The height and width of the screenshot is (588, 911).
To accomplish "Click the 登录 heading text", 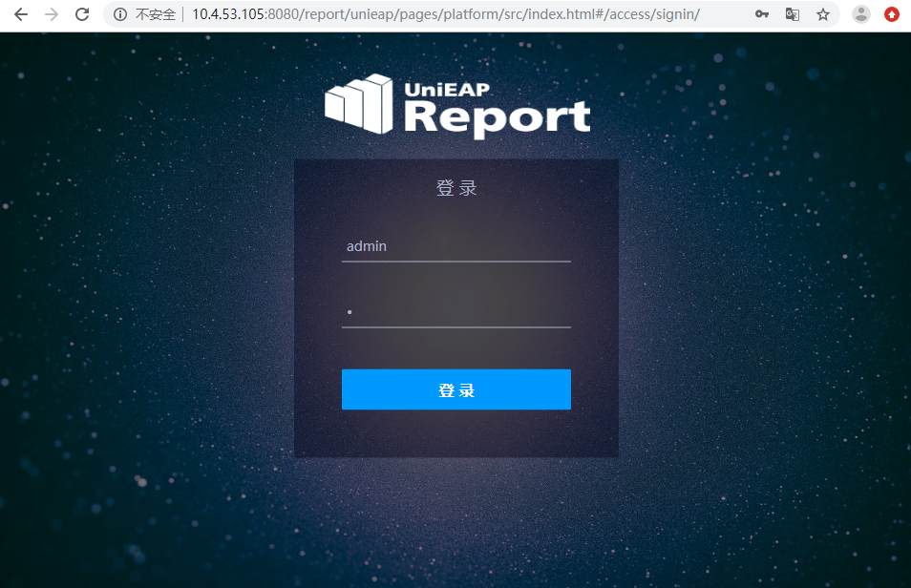I will [456, 188].
